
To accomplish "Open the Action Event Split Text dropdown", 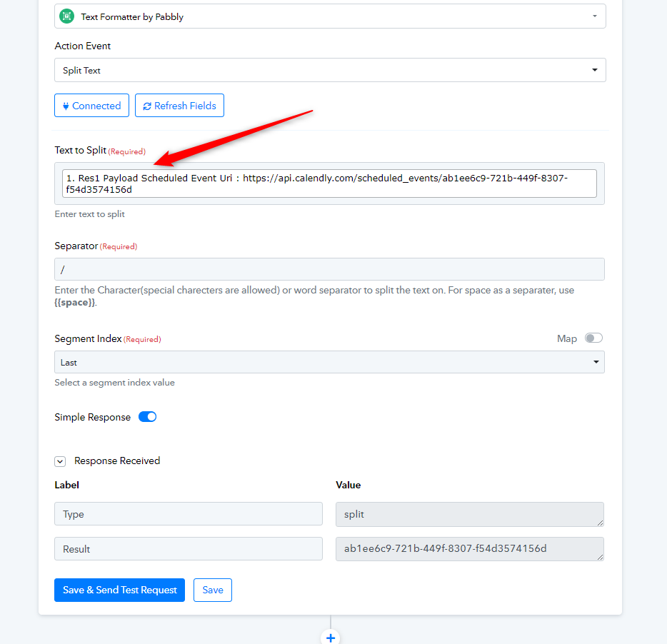I will pyautogui.click(x=330, y=70).
